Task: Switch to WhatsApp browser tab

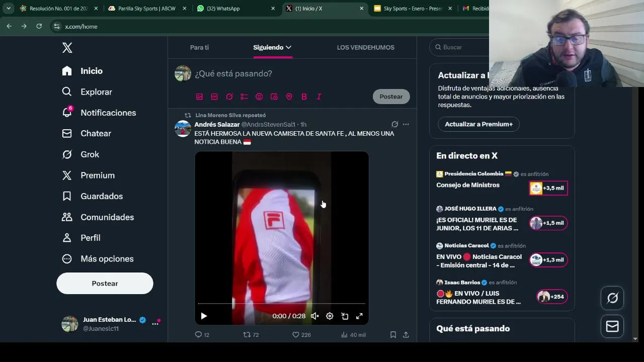Action: [x=236, y=9]
